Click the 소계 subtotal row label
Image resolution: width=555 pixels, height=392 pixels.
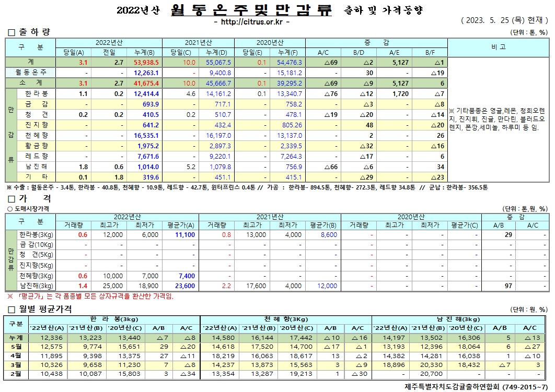point(31,83)
